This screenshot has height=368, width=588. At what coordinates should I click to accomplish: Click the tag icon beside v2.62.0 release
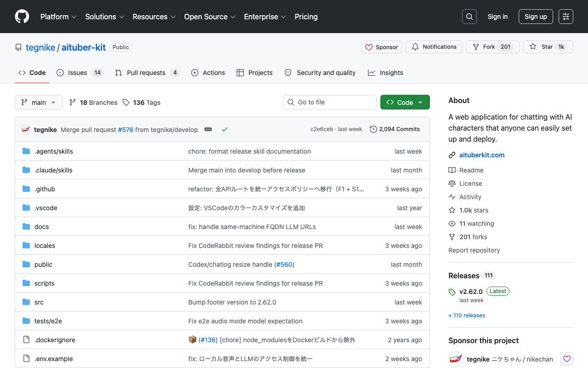coord(452,292)
